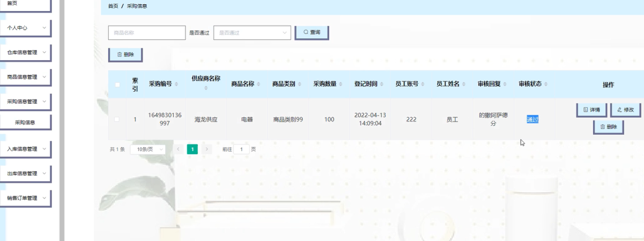
Task: Click the 员工 employee name cell
Action: pyautogui.click(x=452, y=119)
